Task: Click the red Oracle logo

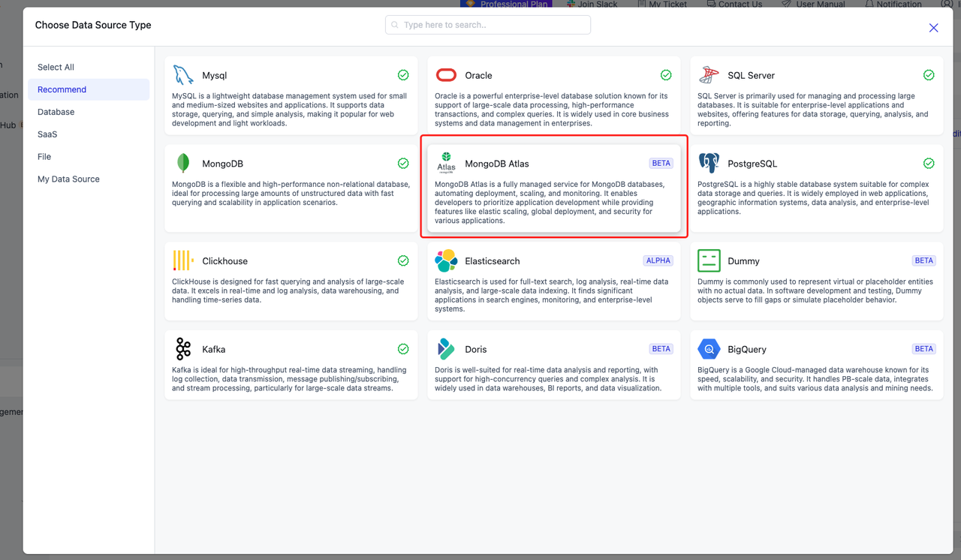Action: pyautogui.click(x=446, y=75)
